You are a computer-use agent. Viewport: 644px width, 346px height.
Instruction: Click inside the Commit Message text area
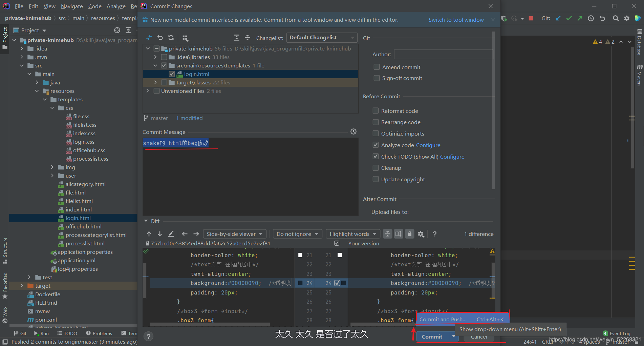251,177
